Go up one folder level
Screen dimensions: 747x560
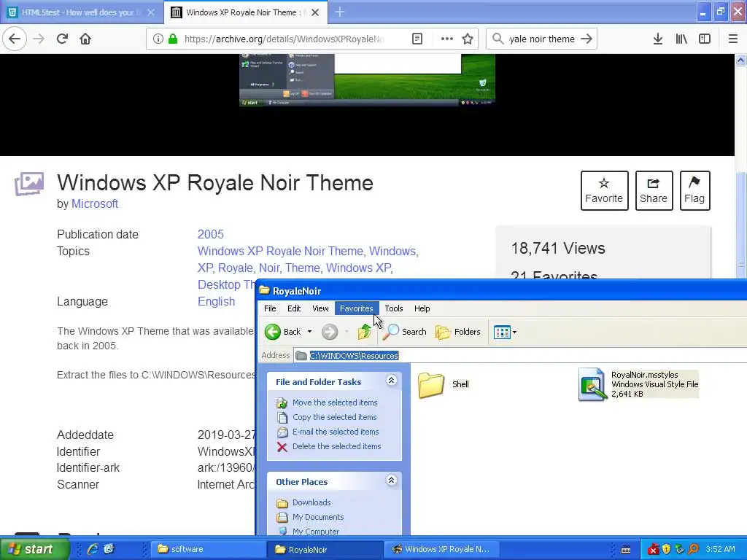(x=365, y=332)
